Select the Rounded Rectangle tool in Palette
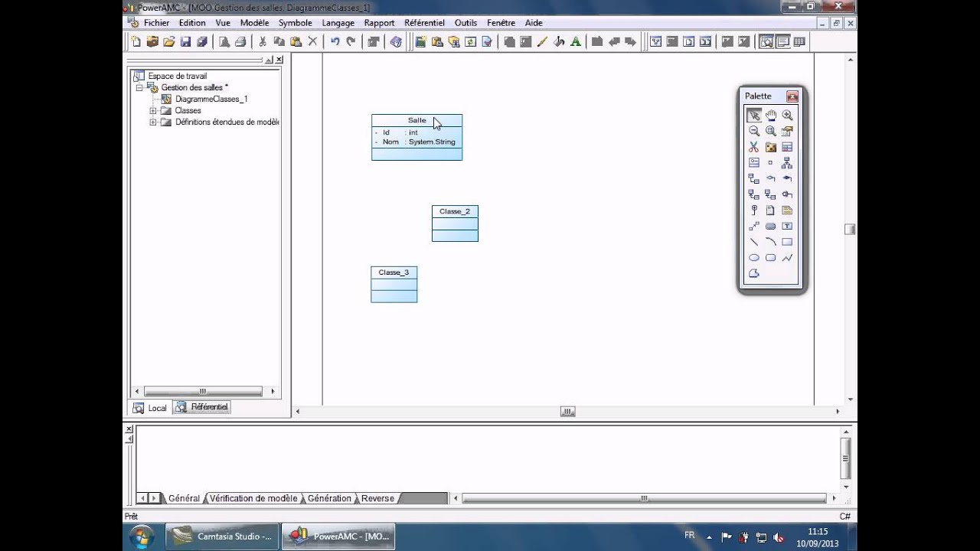The width and height of the screenshot is (980, 551). tap(770, 258)
